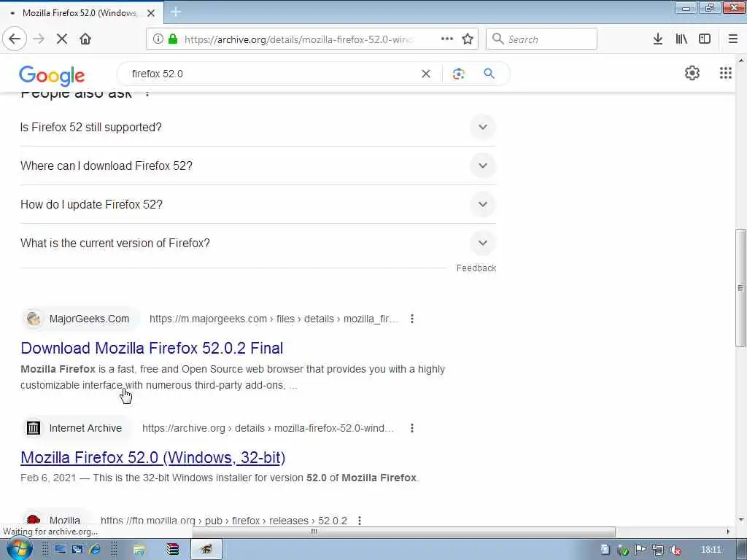Select the Mozilla Firefox 52.0 tab
Image resolution: width=747 pixels, height=560 pixels.
80,13
